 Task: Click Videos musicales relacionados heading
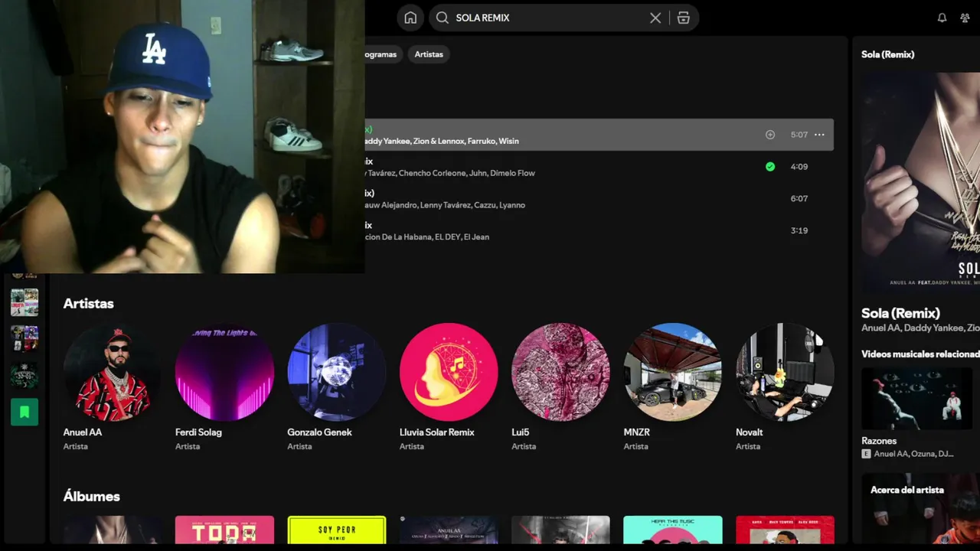920,354
